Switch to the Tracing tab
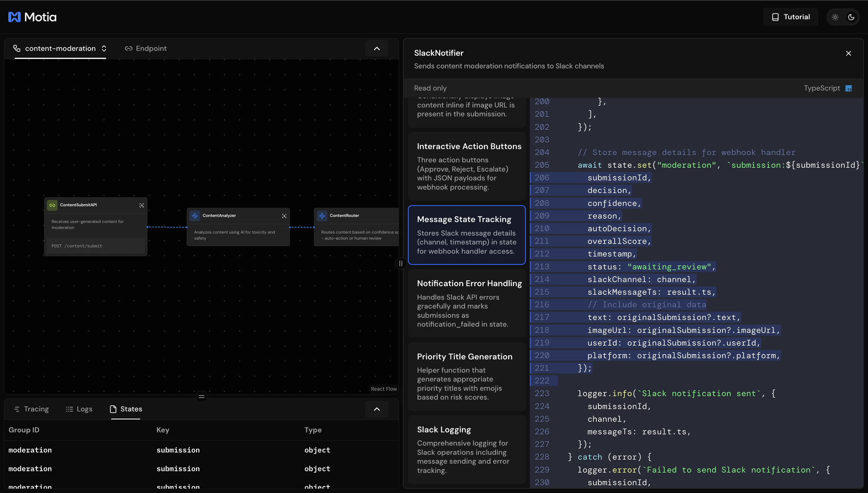 [31, 409]
